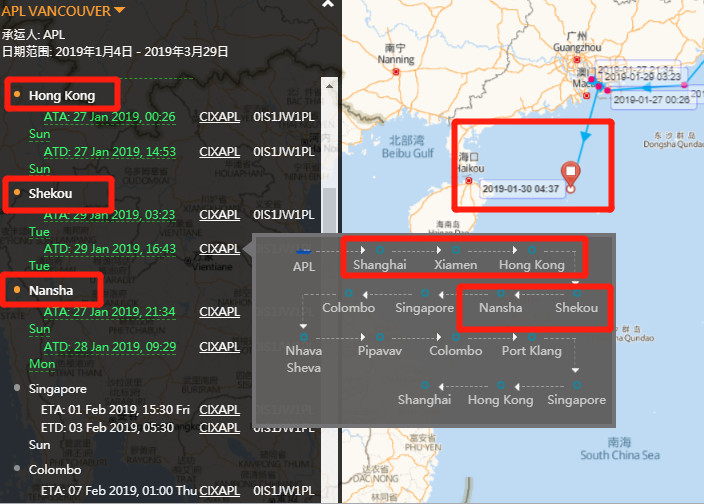Click CIXAPL link in ATA 03:23 row
The image size is (704, 504).
(x=220, y=215)
